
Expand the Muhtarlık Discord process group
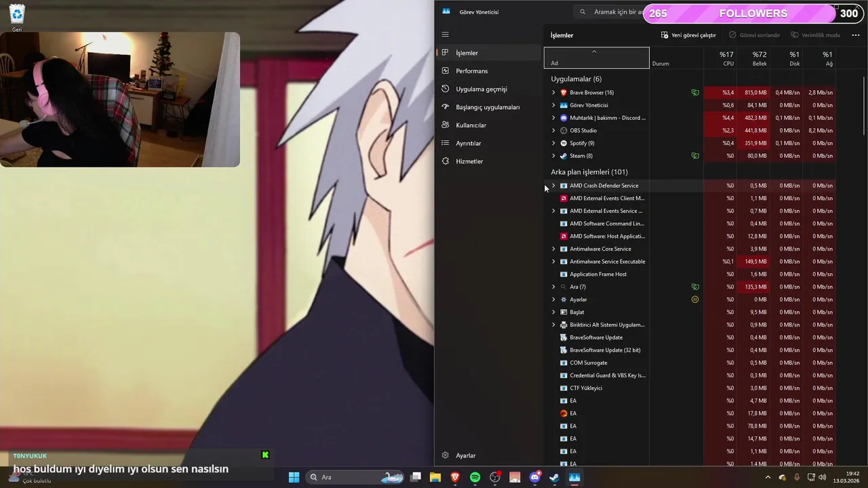pyautogui.click(x=553, y=118)
